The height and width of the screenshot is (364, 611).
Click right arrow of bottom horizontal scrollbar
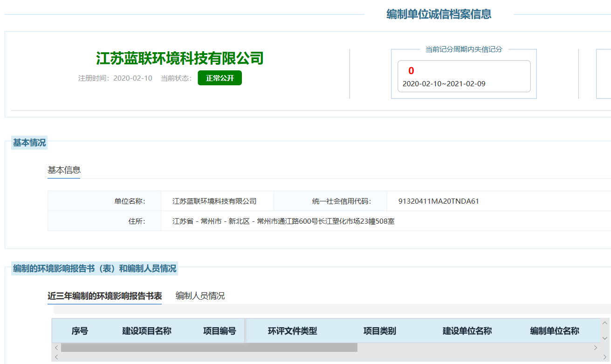(605, 357)
